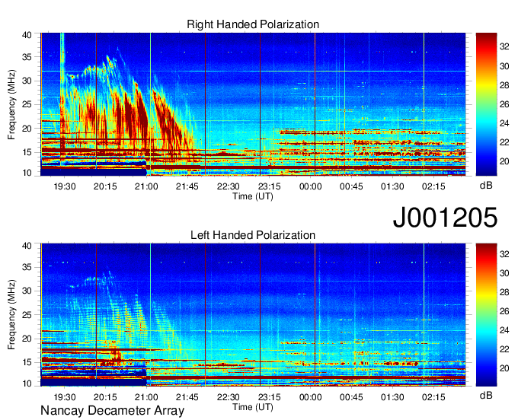
Task: Click the '19:30' time tick of left-handed plot
Action: (x=65, y=397)
